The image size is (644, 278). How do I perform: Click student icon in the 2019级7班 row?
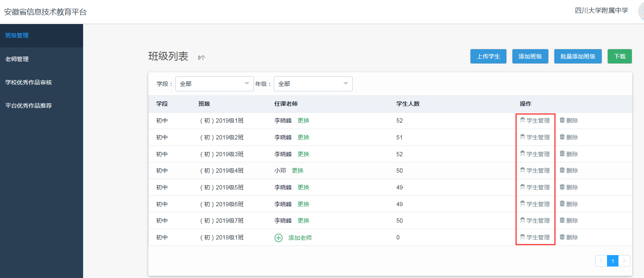click(522, 220)
